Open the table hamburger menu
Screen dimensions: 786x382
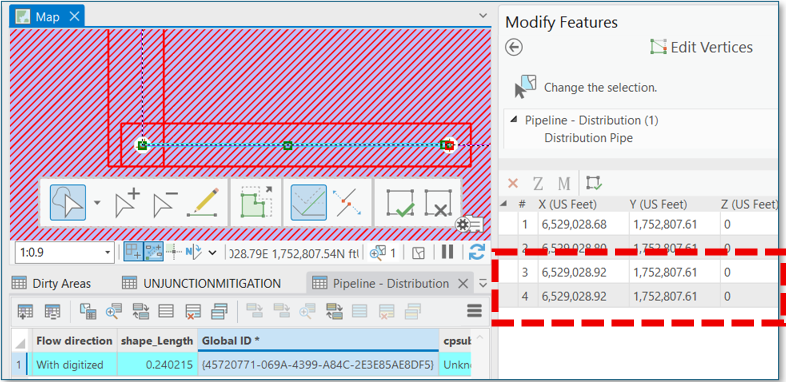point(474,311)
